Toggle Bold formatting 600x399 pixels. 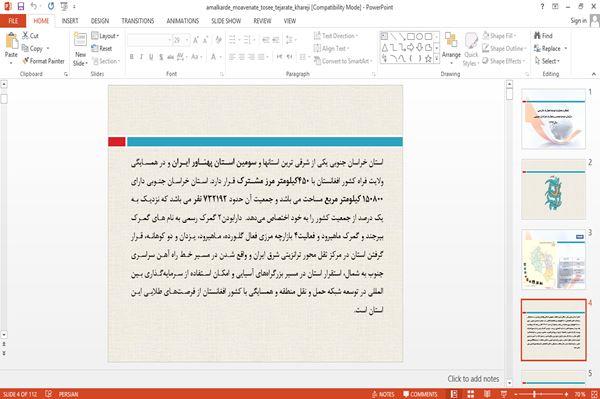click(x=132, y=57)
